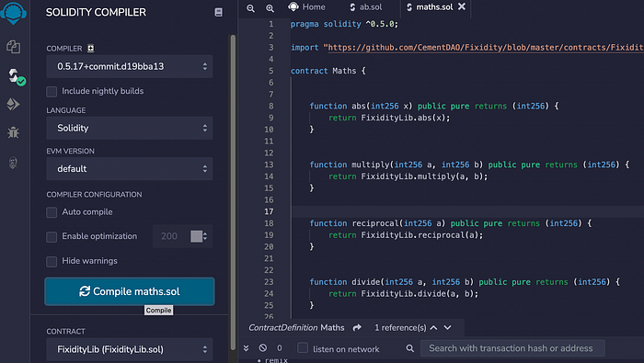644x363 pixels.
Task: Enable Auto compile checkbox
Action: (52, 212)
